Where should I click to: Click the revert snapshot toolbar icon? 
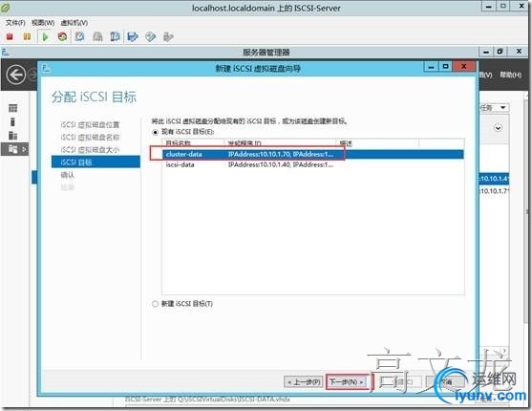(x=97, y=36)
